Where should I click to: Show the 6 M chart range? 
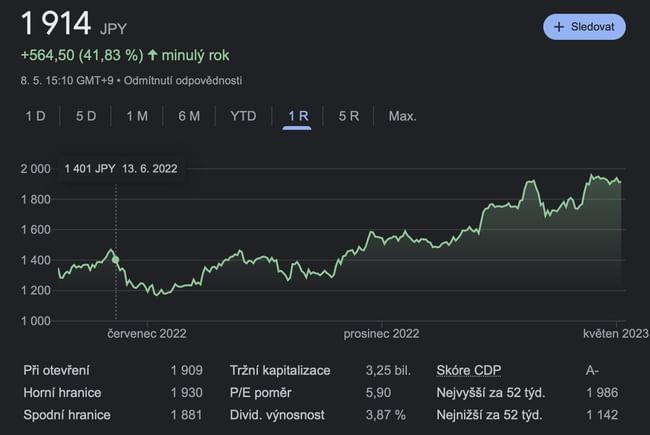point(189,116)
